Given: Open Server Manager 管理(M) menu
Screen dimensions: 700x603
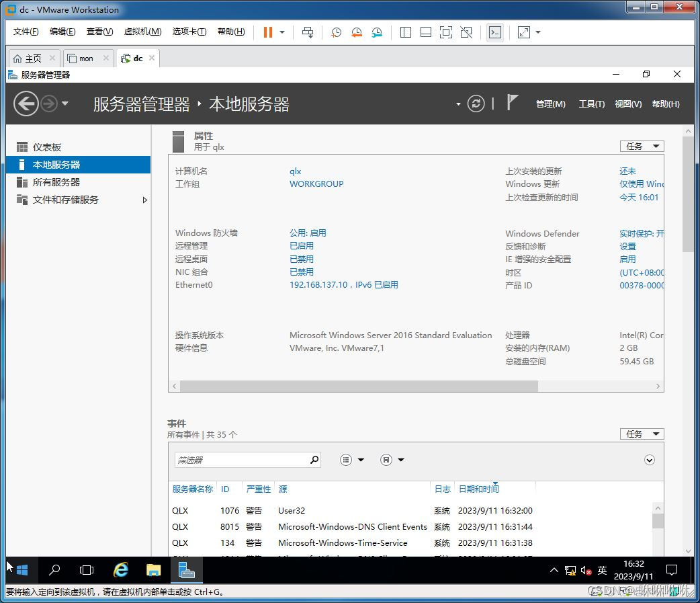Looking at the screenshot, I should (550, 104).
